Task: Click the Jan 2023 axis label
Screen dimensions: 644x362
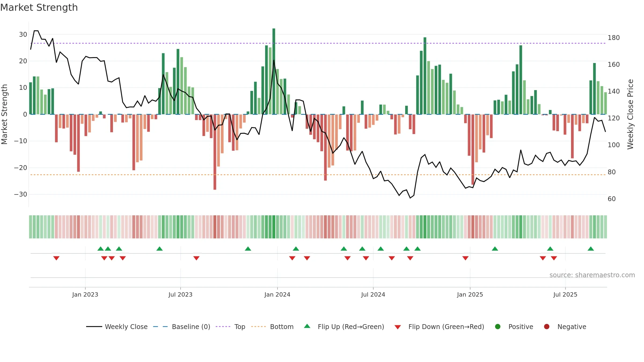Action: coord(85,294)
